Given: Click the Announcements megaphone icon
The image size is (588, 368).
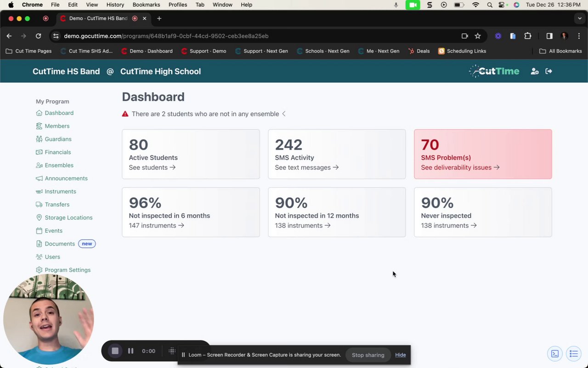Looking at the screenshot, I should [x=39, y=178].
